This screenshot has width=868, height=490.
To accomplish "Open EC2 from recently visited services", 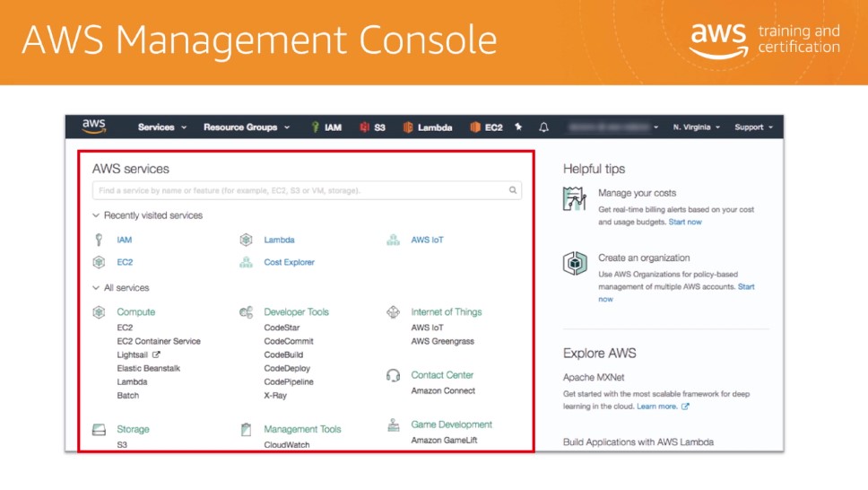I will coord(125,262).
